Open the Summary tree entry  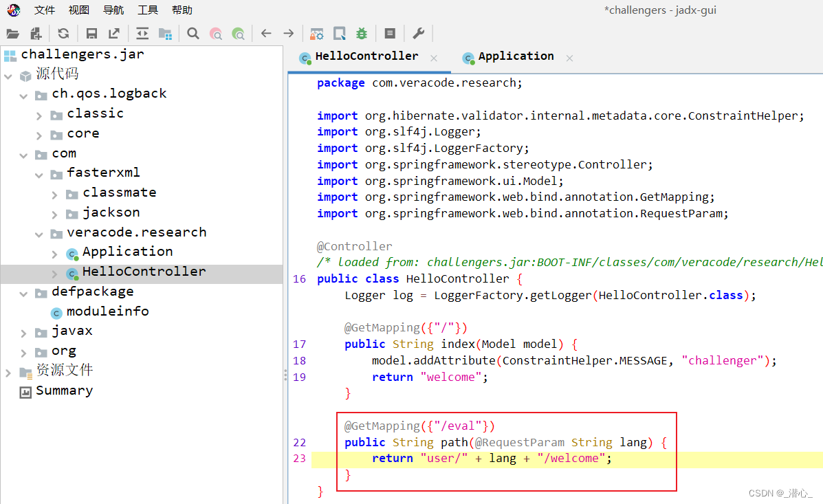[x=64, y=391]
